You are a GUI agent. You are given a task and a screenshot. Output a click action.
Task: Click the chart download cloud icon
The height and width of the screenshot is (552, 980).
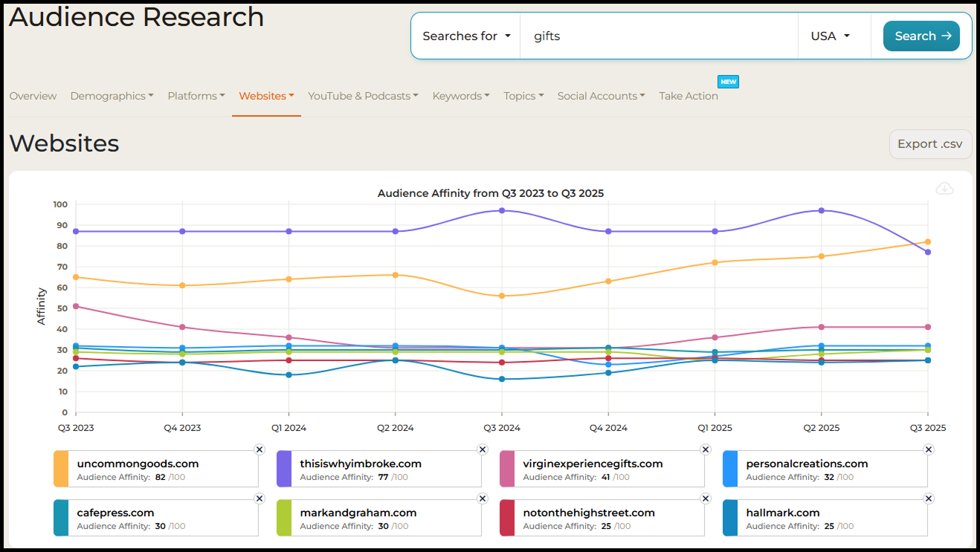944,189
